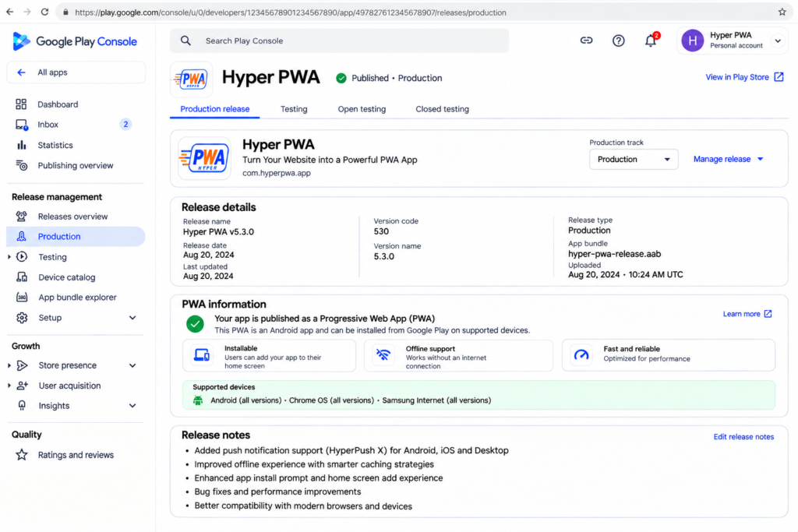
Task: Expand the Testing tree triangle
Action: (9, 257)
